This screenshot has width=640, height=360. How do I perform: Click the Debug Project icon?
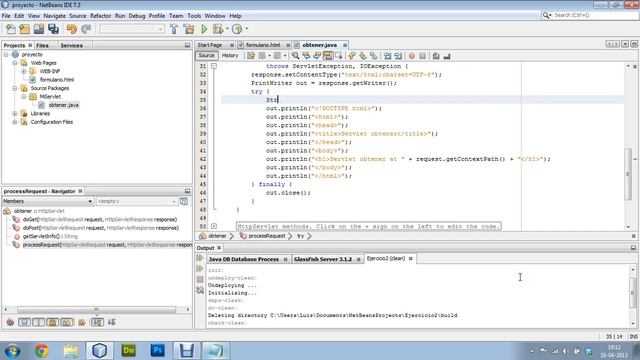click(218, 29)
